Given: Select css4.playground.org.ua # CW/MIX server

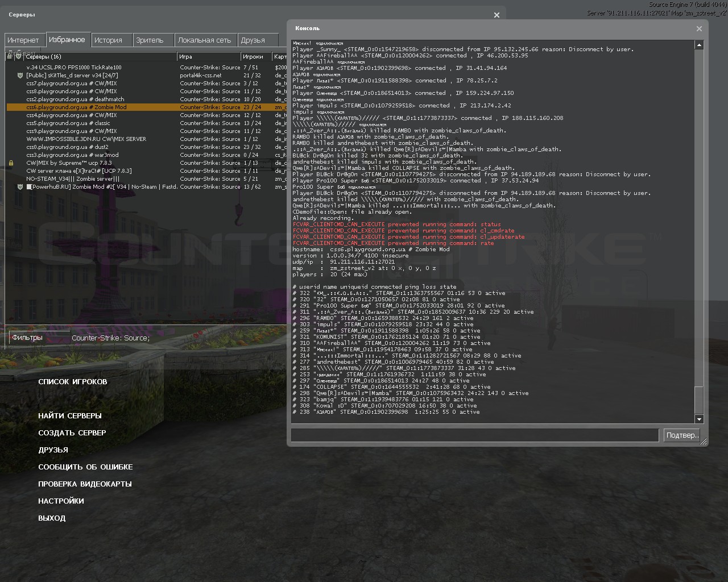Looking at the screenshot, I should pos(147,115).
